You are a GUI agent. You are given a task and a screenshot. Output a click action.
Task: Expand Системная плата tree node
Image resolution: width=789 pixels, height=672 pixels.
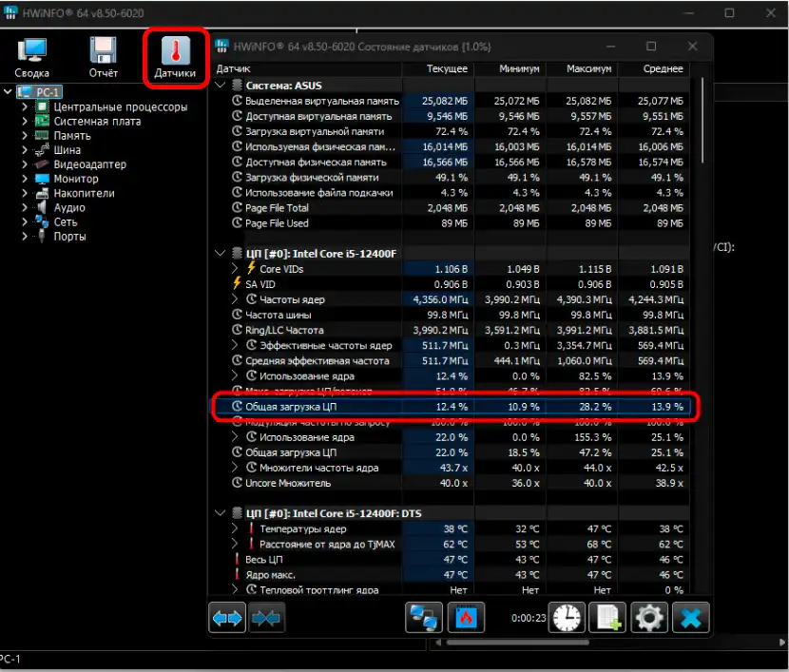coord(24,122)
